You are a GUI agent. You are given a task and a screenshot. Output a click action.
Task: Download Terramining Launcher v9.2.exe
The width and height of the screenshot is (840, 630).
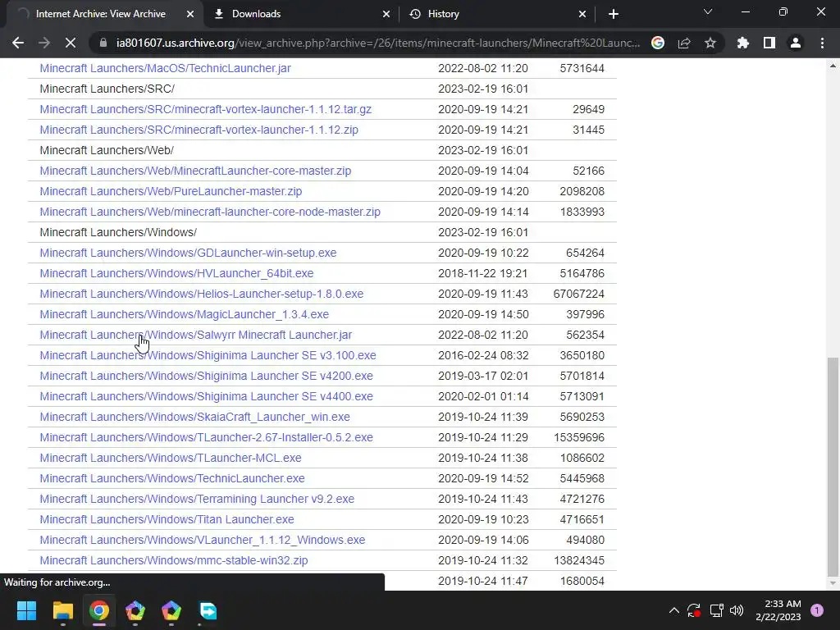pyautogui.click(x=197, y=499)
